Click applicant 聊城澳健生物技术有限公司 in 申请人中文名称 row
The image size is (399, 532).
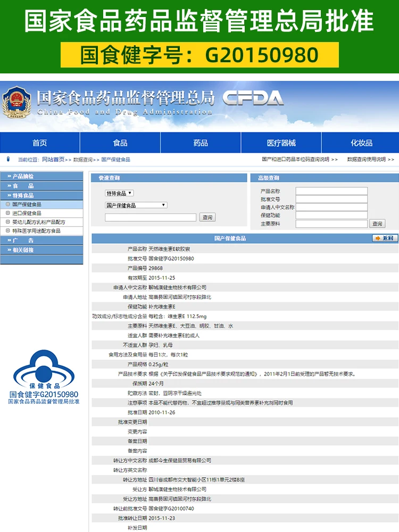pos(178,287)
